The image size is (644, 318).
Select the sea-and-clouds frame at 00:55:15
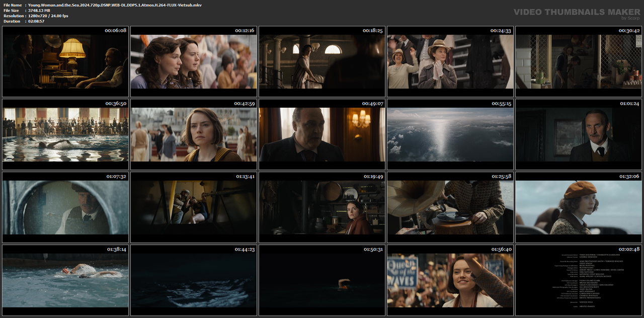(x=450, y=134)
